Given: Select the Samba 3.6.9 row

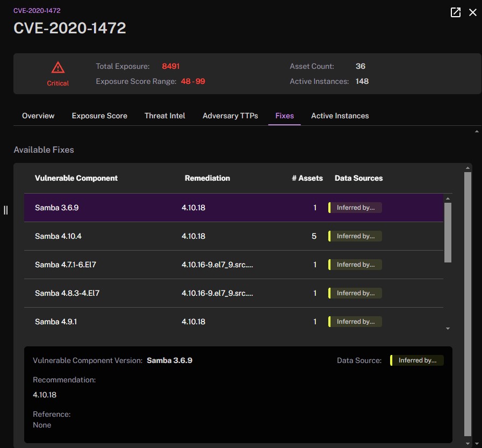Looking at the screenshot, I should 234,208.
